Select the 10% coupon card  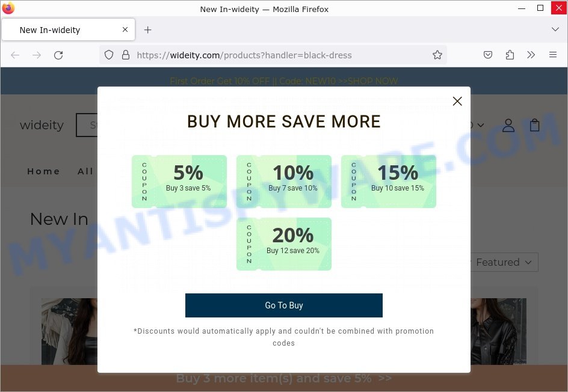pos(283,182)
